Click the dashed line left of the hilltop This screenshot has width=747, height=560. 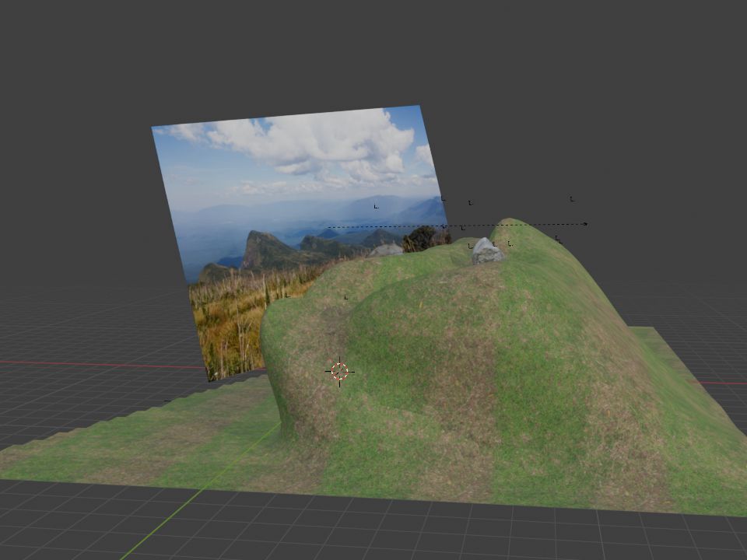389,227
